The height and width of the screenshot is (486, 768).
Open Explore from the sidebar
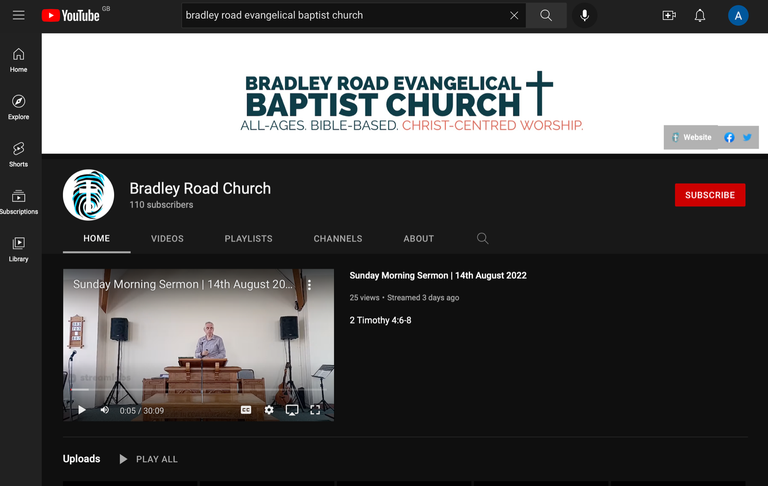19,107
